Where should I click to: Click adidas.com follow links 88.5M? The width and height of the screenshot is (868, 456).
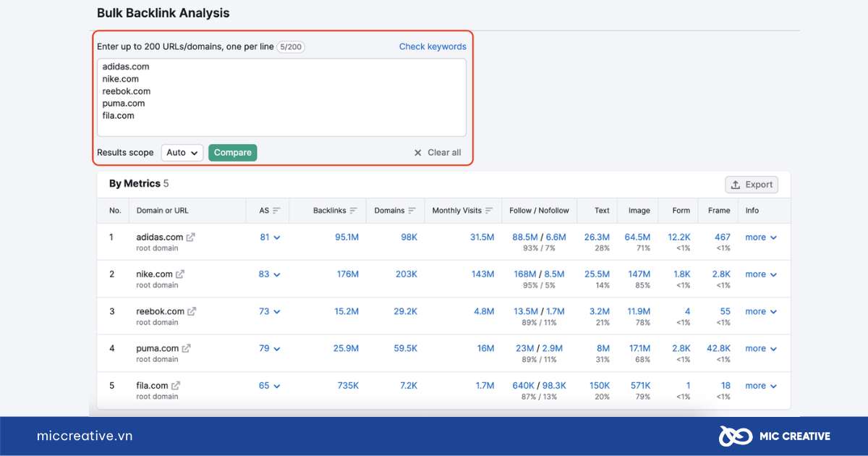pyautogui.click(x=524, y=237)
